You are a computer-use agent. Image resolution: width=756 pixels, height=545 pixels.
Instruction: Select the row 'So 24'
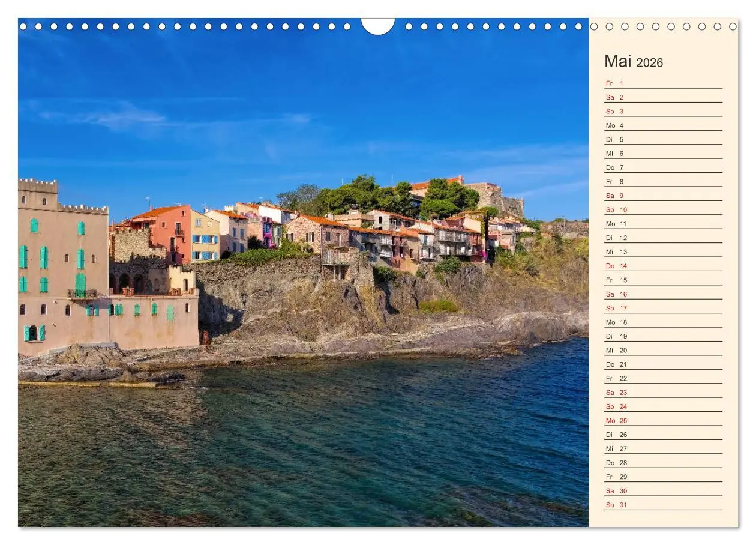(663, 406)
